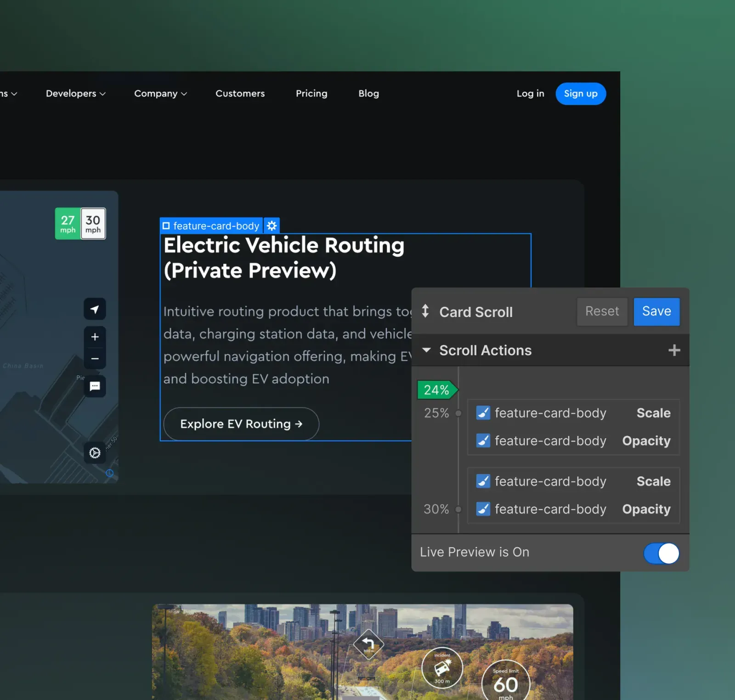
Task: Zoom in on the map with the plus icon
Action: point(95,337)
